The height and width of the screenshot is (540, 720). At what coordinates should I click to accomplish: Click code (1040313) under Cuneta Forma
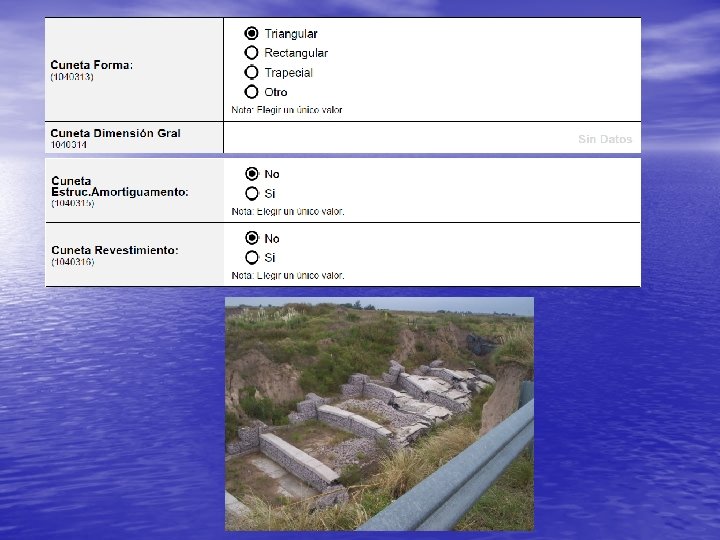coord(72,77)
